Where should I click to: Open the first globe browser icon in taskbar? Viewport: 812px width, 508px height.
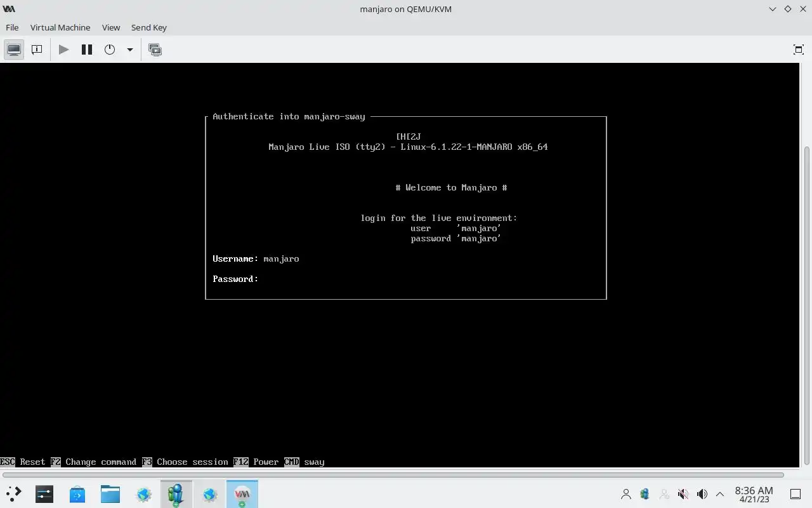143,494
